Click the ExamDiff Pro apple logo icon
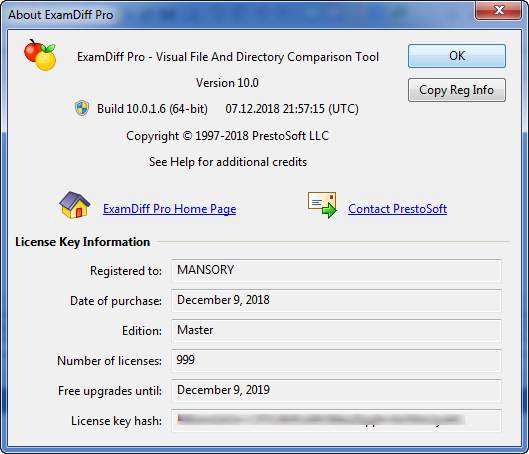 40,55
